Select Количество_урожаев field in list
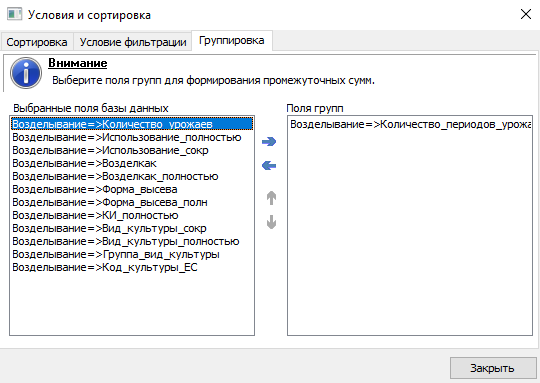The height and width of the screenshot is (383, 540). point(132,124)
